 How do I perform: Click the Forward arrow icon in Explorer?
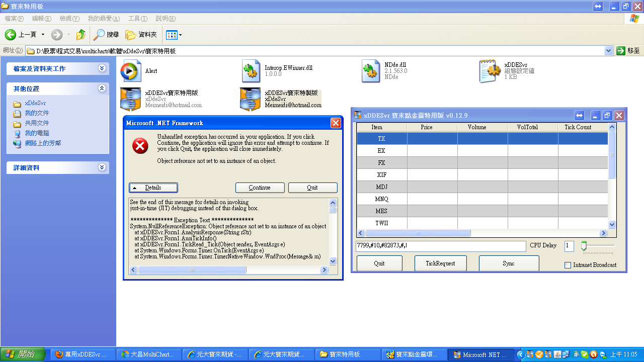[x=57, y=35]
